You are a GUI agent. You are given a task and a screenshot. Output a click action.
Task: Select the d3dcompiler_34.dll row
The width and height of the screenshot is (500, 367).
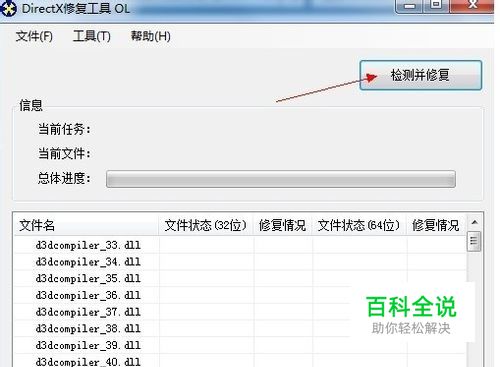click(240, 262)
